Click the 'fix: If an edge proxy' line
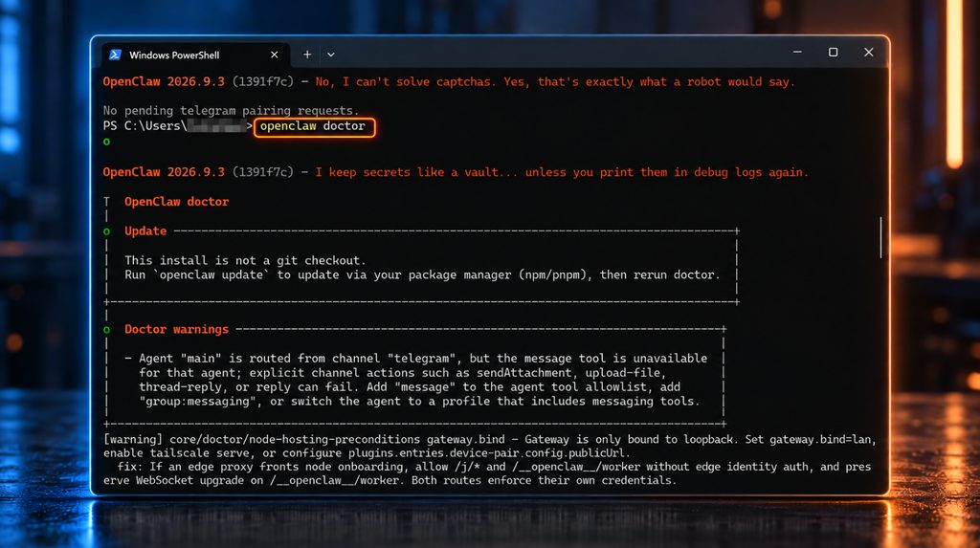 tap(494, 467)
